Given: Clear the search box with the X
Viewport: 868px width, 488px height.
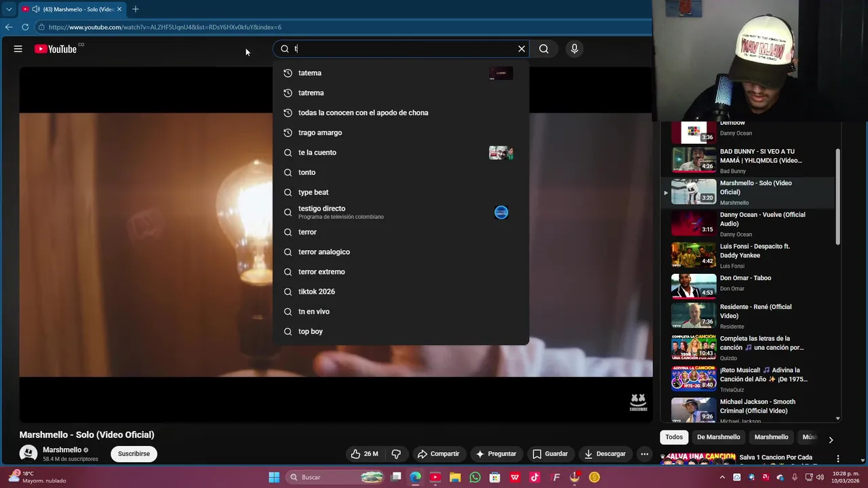Looking at the screenshot, I should tap(521, 49).
